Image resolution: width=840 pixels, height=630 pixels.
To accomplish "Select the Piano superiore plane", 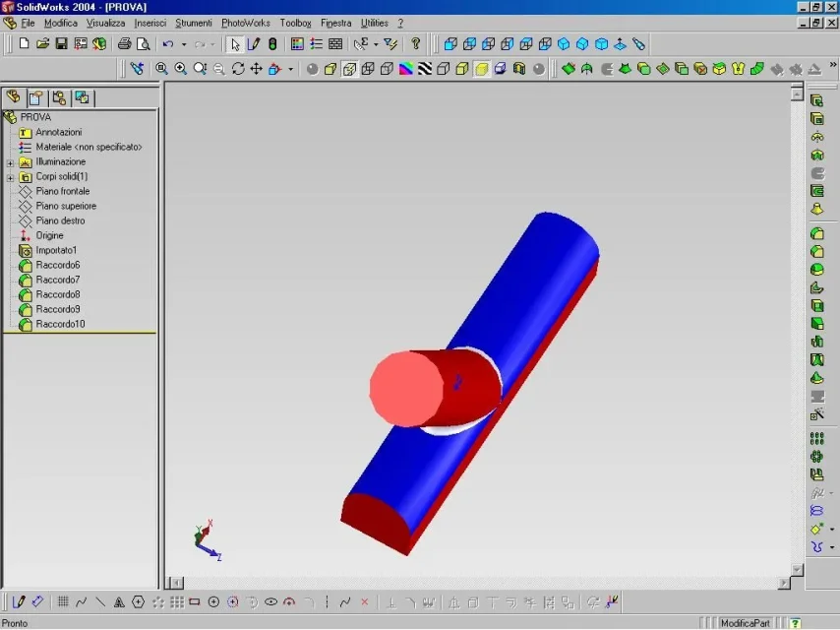I will (x=66, y=206).
